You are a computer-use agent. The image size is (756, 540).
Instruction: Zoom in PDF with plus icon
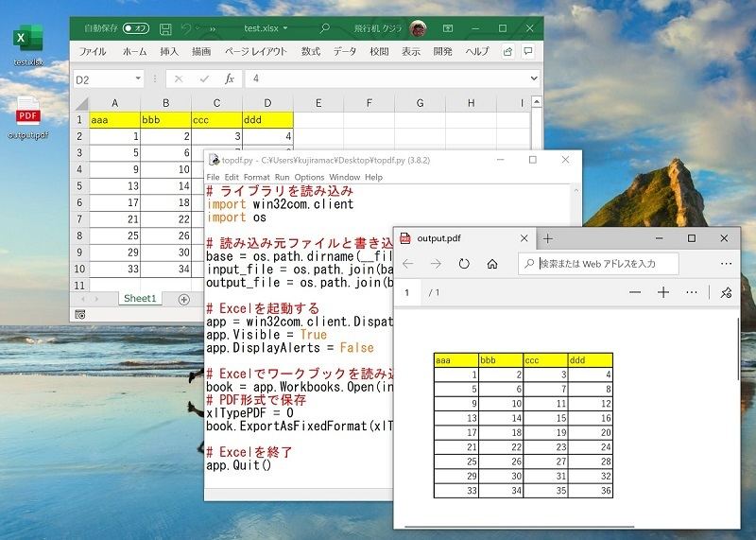pyautogui.click(x=663, y=292)
